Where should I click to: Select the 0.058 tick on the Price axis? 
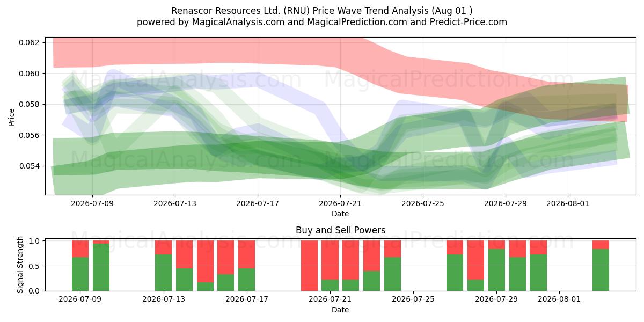pos(30,104)
